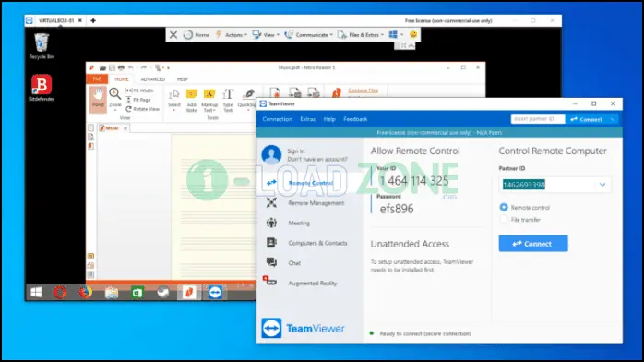Open the Meeting icon in TeamViewer sidebar
The image size is (644, 362).
(x=271, y=223)
